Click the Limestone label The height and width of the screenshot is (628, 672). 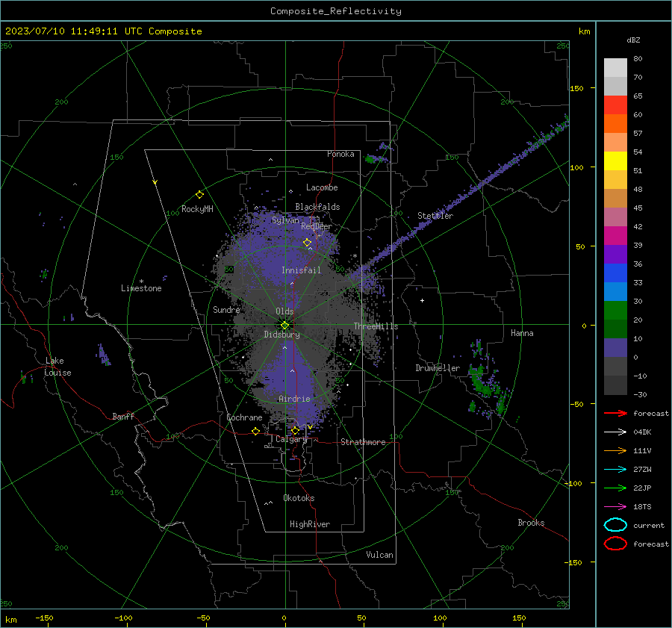click(141, 288)
